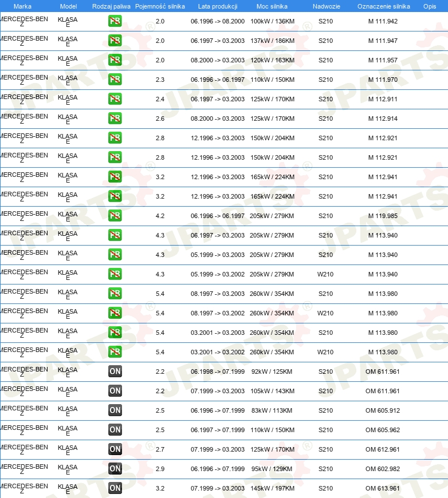This screenshot has width=448, height=498.
Task: Click the power value 100kW / 136KM
Action: [x=272, y=21]
